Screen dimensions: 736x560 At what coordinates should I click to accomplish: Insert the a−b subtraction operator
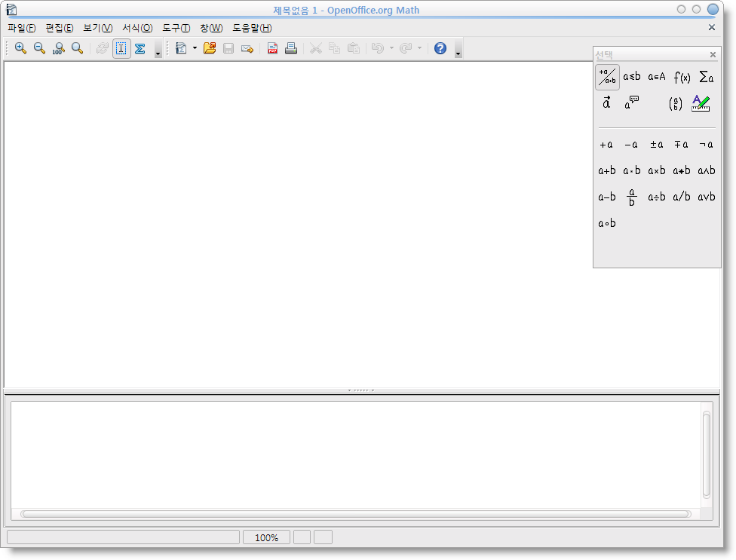607,197
